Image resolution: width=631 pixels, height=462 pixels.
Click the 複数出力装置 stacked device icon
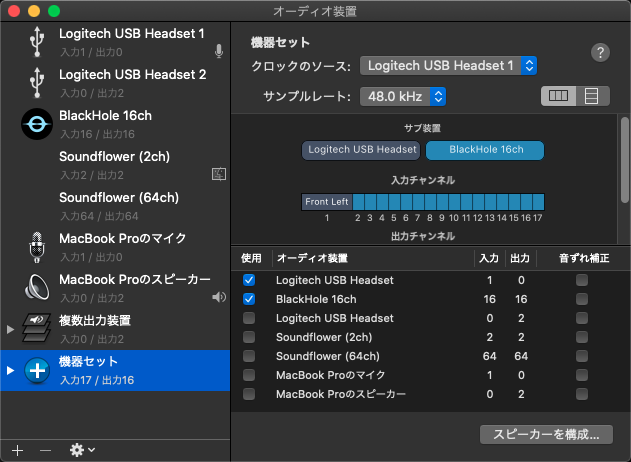pos(36,328)
